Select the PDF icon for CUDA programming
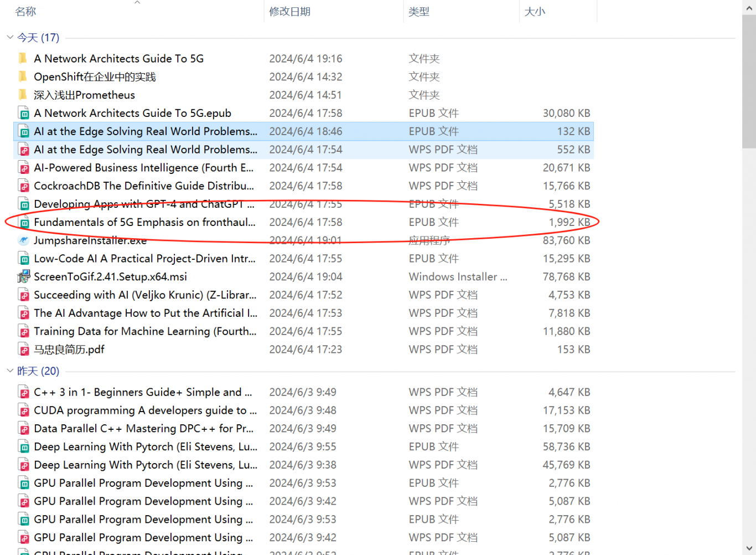 (x=24, y=410)
